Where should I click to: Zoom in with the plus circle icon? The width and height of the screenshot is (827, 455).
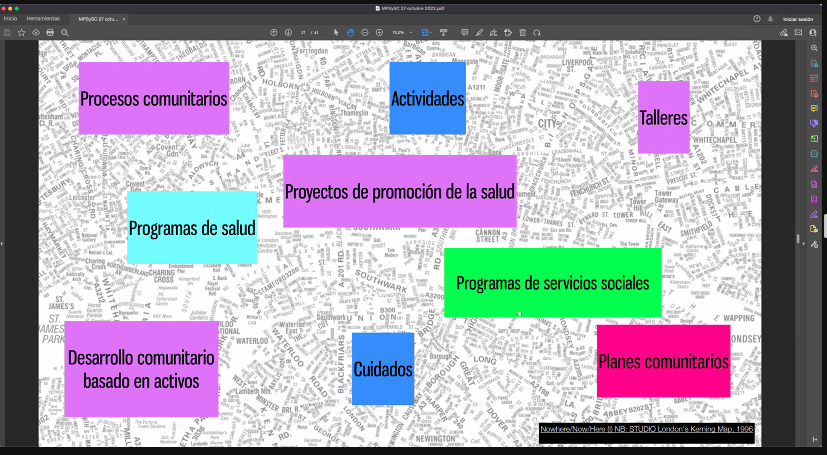[379, 33]
